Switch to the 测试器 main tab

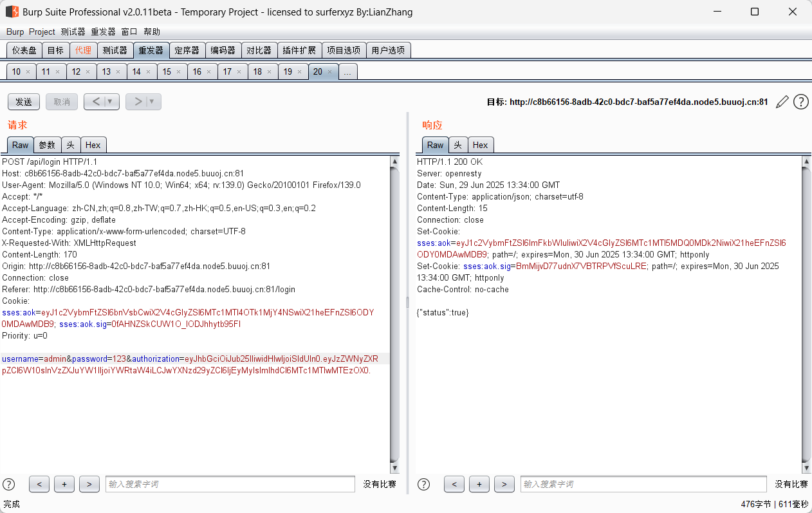115,50
